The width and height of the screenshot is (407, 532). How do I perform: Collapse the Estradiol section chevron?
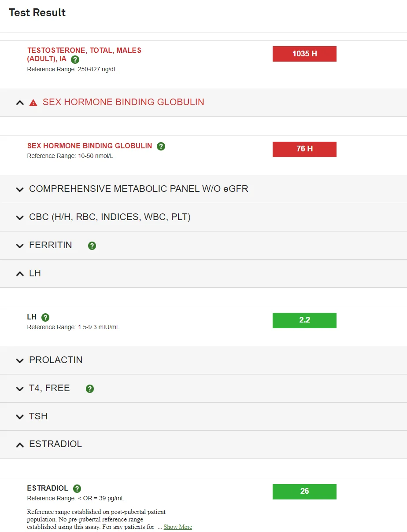20,445
